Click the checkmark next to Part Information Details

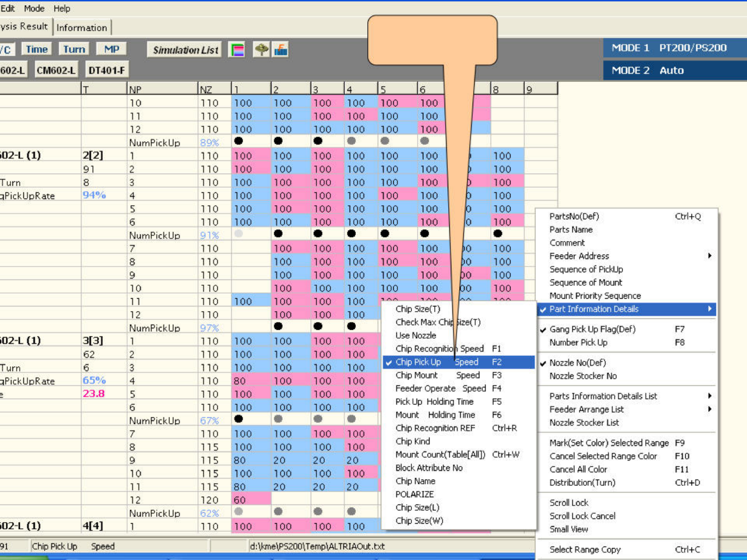543,310
